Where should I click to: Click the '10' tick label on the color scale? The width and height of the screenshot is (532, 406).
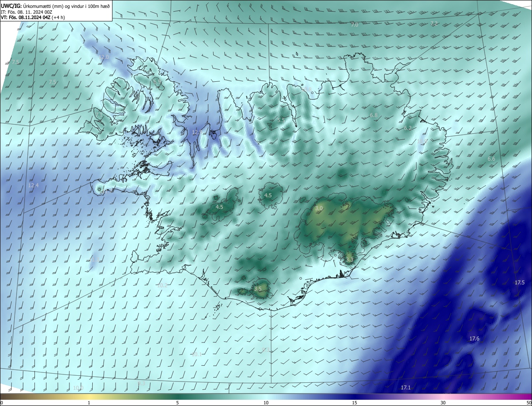tap(266, 403)
